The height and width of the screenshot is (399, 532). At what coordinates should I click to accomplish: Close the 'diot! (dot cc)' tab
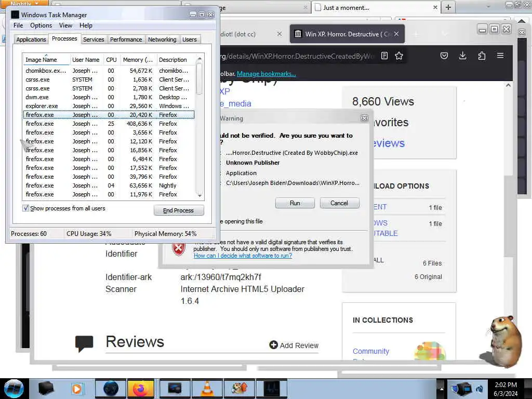click(280, 34)
